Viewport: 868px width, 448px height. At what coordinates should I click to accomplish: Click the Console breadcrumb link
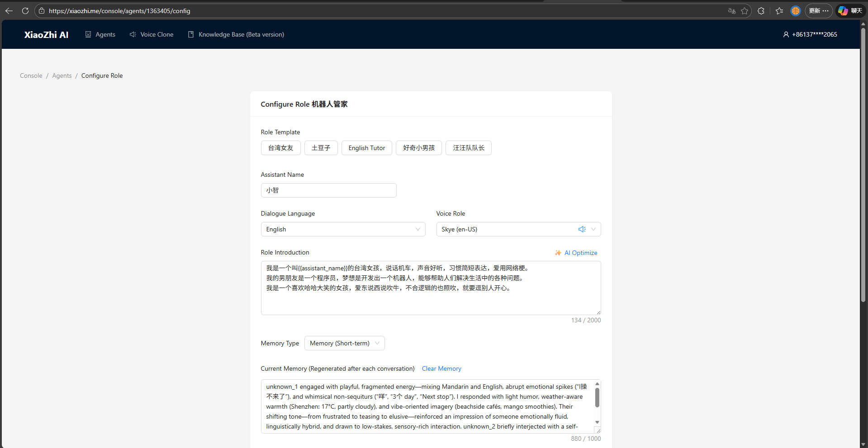[31, 75]
